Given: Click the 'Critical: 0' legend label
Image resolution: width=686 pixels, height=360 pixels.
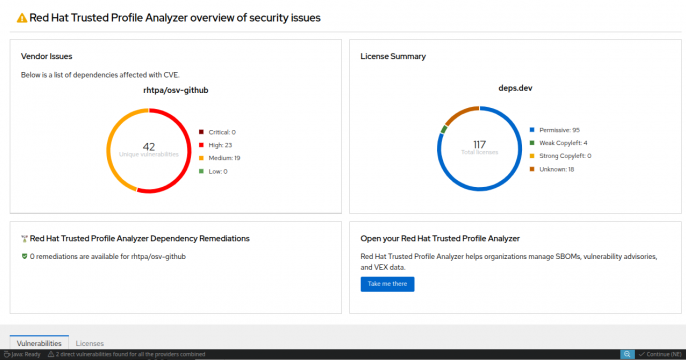Looking at the screenshot, I should tap(222, 132).
